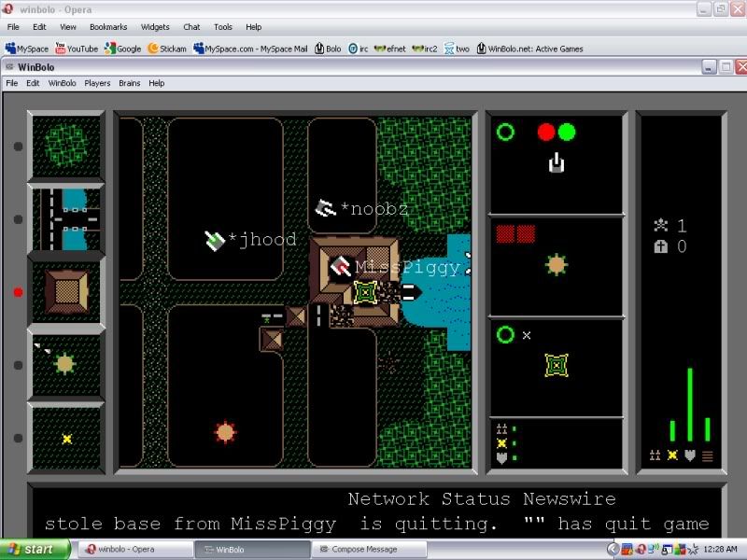
Task: Select the wall building tool icon
Action: [x=65, y=291]
